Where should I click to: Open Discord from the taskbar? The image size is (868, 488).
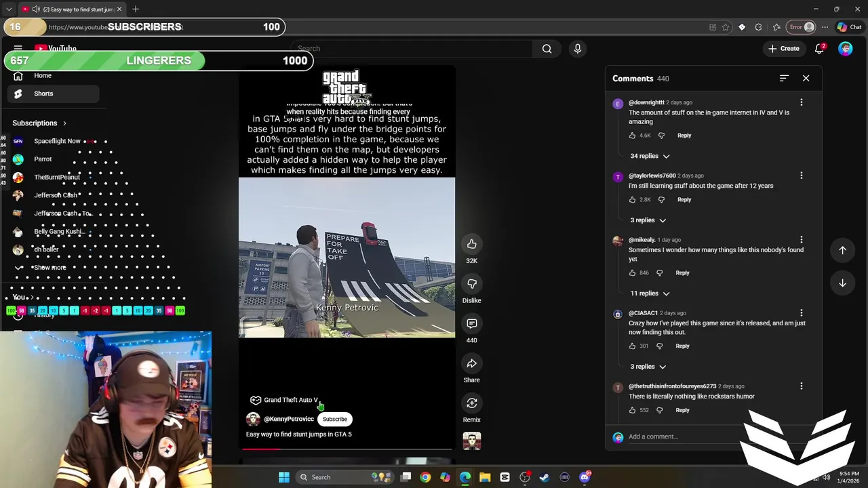585,477
